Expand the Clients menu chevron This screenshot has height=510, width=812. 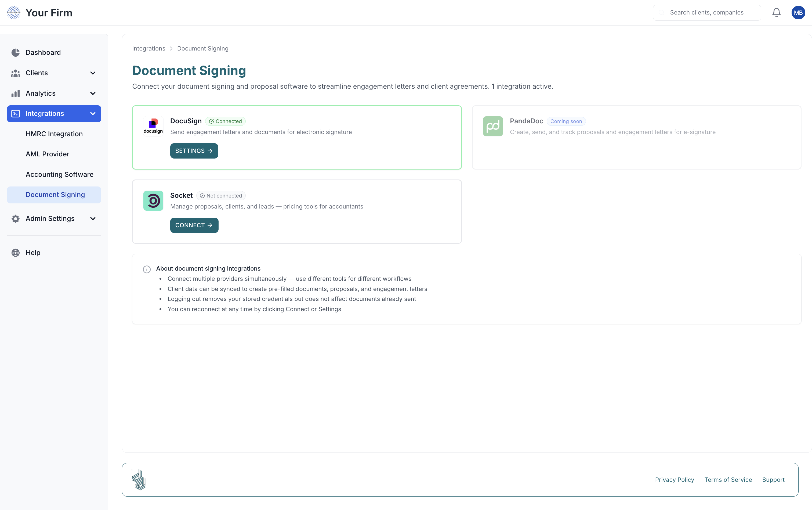pyautogui.click(x=93, y=73)
